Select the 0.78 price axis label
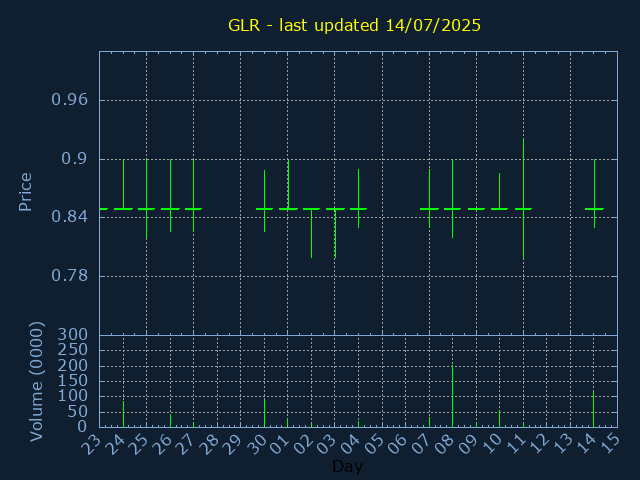 coord(69,276)
